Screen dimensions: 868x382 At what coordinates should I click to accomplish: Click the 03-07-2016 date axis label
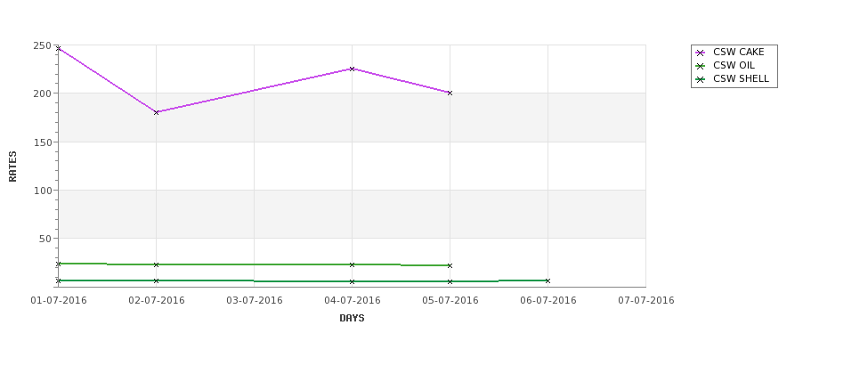(x=255, y=301)
